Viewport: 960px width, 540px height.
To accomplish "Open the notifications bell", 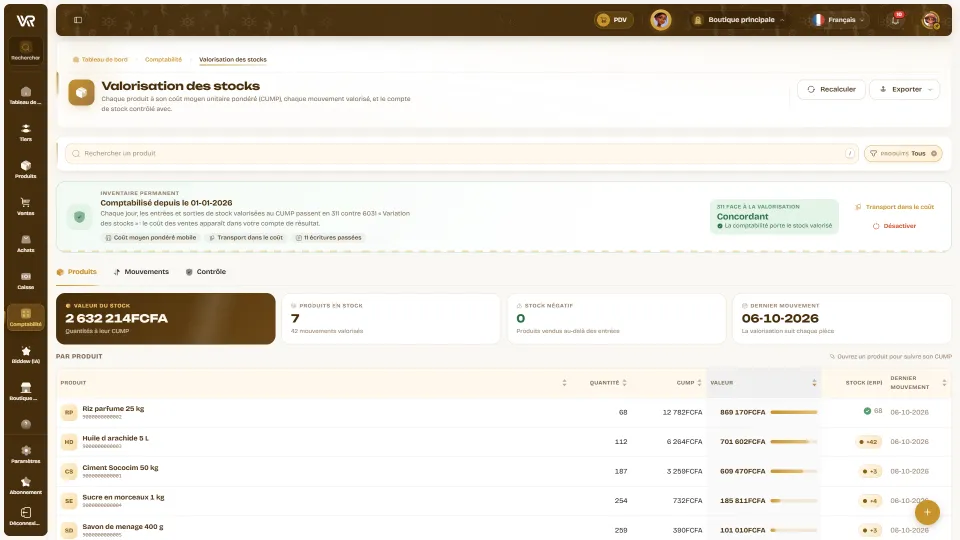I will (895, 20).
